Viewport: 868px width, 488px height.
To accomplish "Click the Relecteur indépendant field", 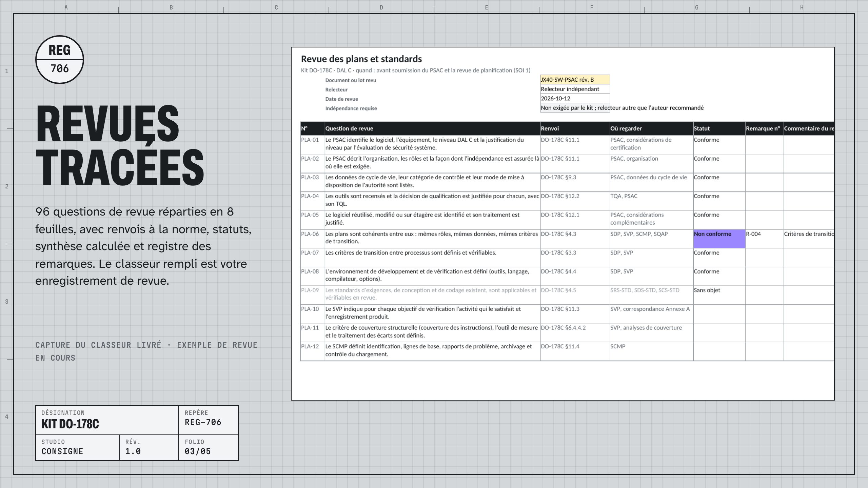I will [575, 89].
